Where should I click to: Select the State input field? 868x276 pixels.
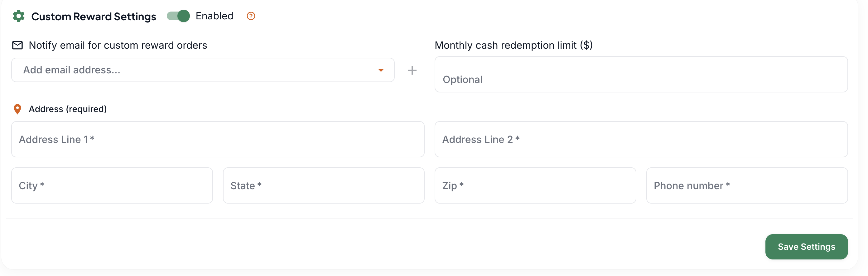click(x=324, y=185)
